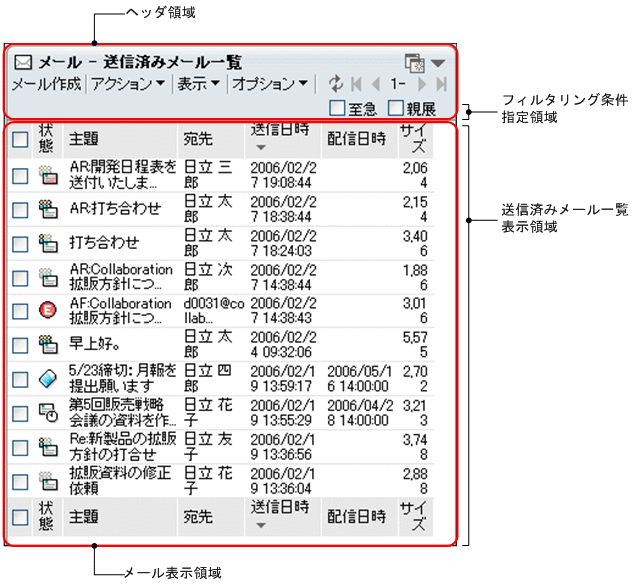Screen dimensions: 632x585
Task: Click status icon of AR:打ち合わせ mail
Action: click(48, 210)
